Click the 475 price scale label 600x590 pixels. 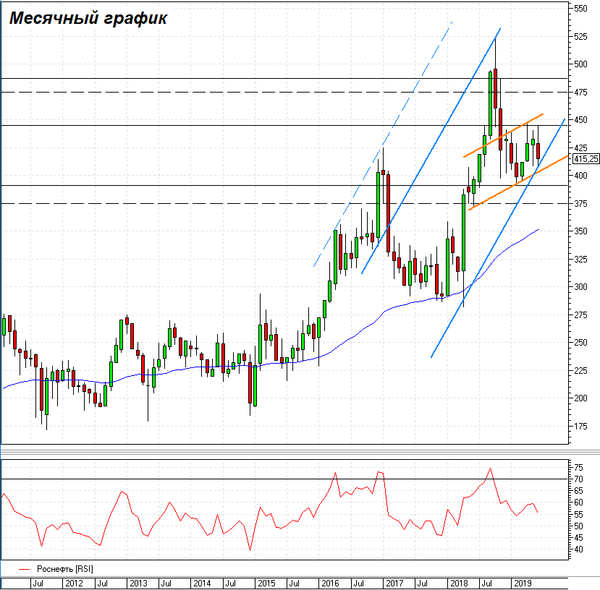click(580, 92)
